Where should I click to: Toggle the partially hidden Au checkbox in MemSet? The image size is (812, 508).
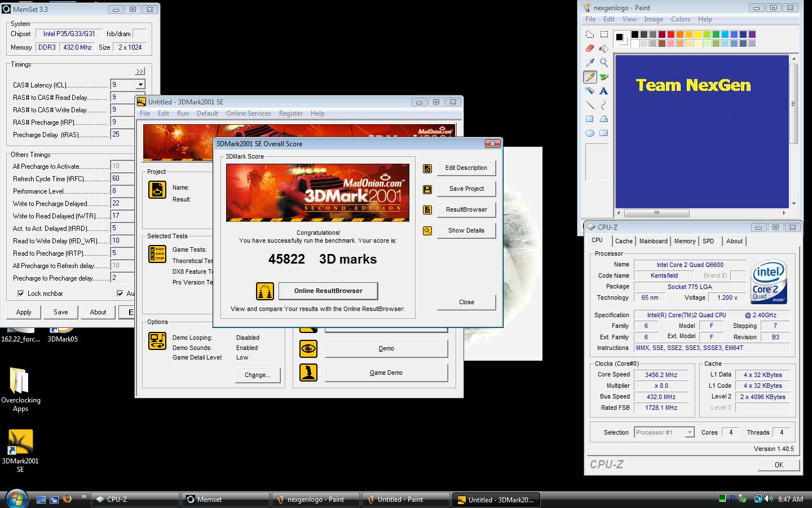[120, 294]
